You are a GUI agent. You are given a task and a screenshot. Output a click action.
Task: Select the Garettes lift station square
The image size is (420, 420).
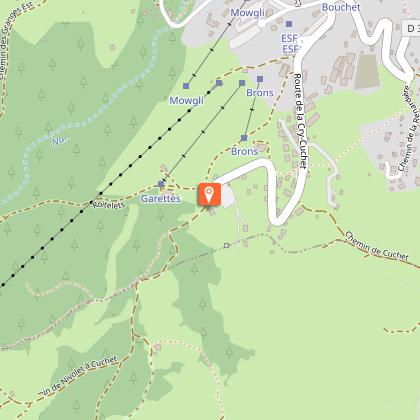coord(161,184)
